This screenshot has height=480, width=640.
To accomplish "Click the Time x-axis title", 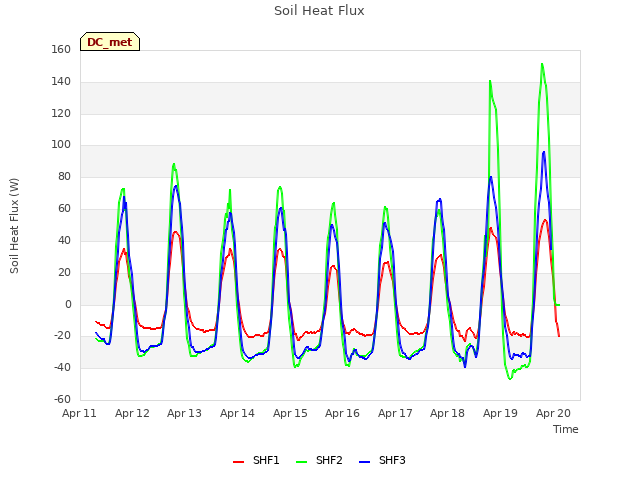I will tap(566, 429).
